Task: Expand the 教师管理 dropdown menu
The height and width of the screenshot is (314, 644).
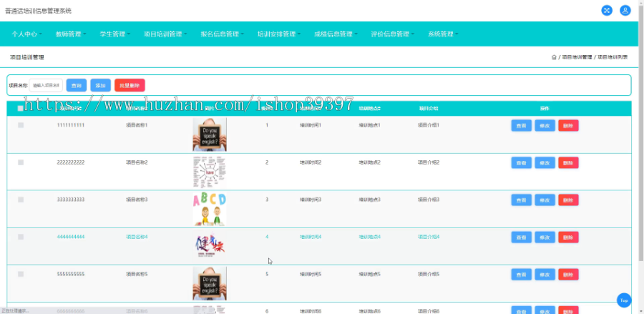Action: point(71,34)
